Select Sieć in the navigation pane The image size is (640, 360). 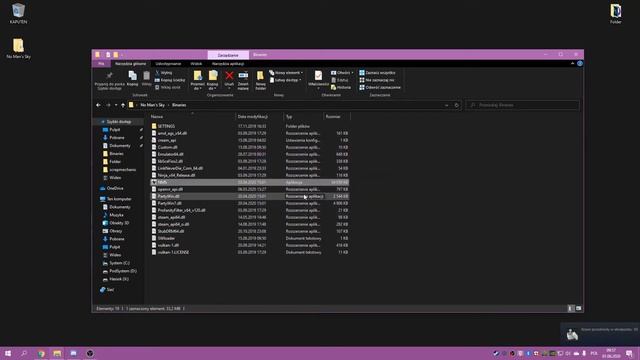pos(110,290)
